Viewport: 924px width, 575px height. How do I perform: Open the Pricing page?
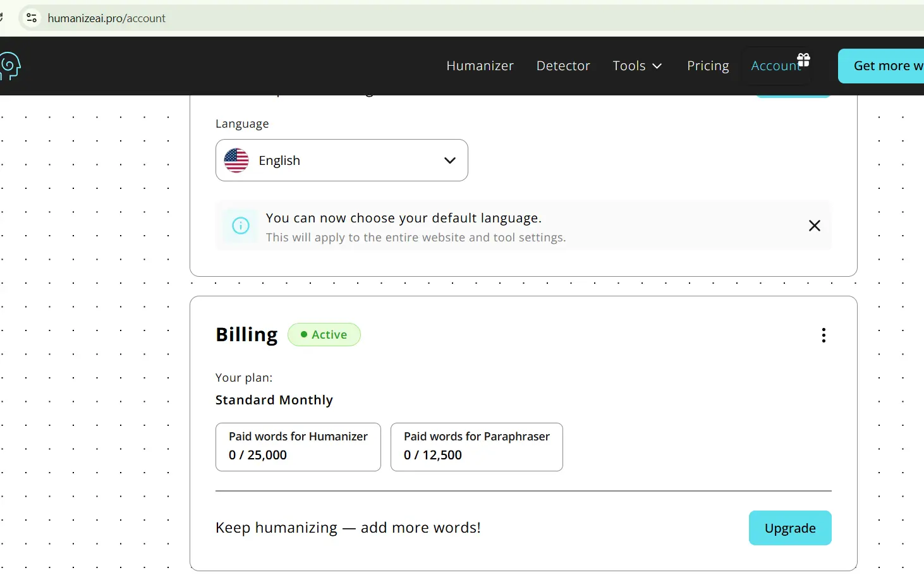[x=708, y=66]
